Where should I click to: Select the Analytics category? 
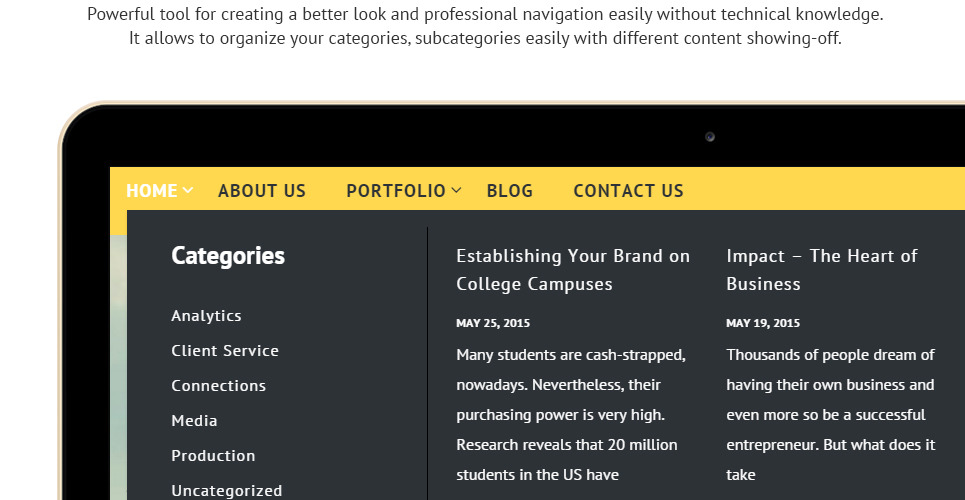pyautogui.click(x=206, y=316)
